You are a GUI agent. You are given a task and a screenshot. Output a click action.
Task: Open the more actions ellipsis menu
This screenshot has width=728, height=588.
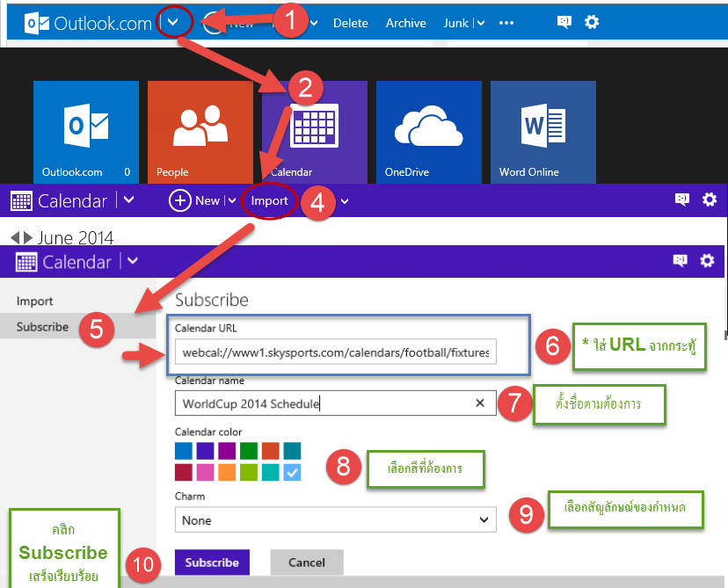coord(506,23)
